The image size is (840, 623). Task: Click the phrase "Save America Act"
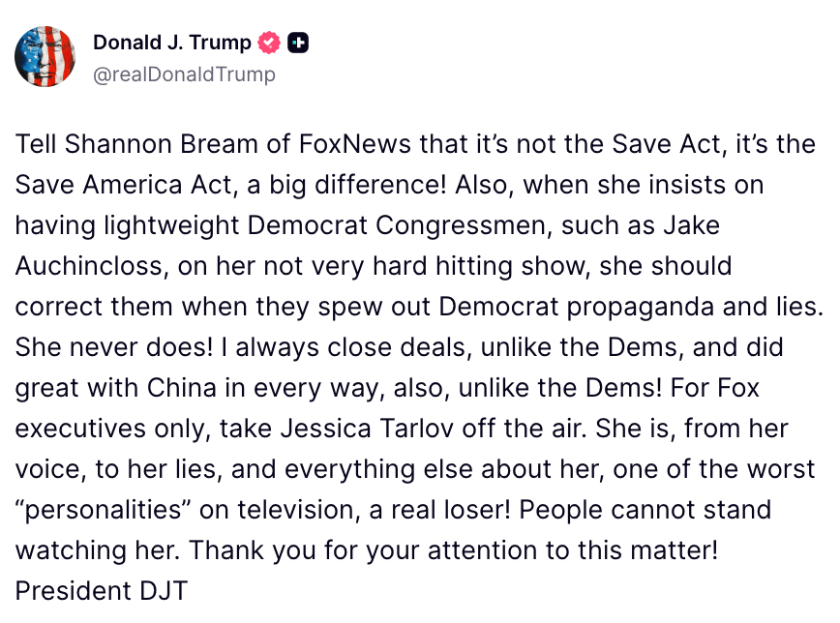tap(127, 185)
